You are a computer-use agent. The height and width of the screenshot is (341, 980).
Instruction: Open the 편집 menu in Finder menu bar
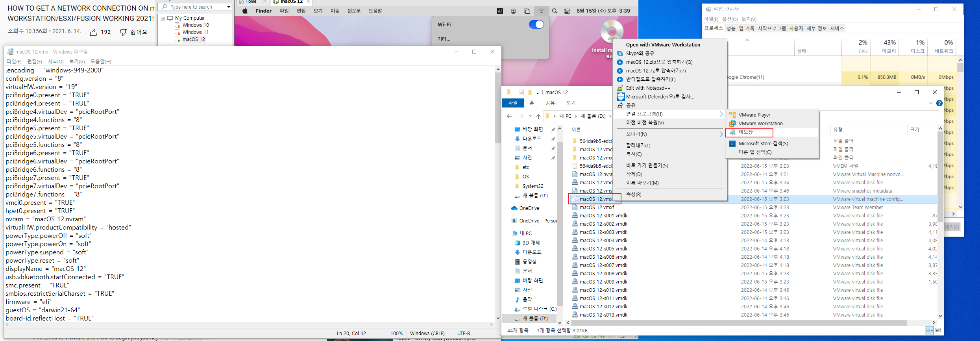coord(301,11)
